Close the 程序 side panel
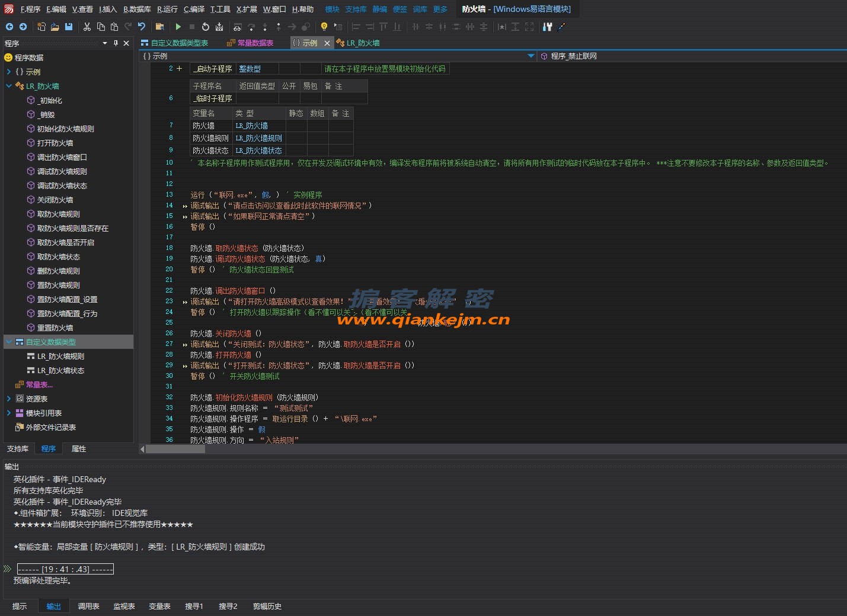 click(126, 43)
